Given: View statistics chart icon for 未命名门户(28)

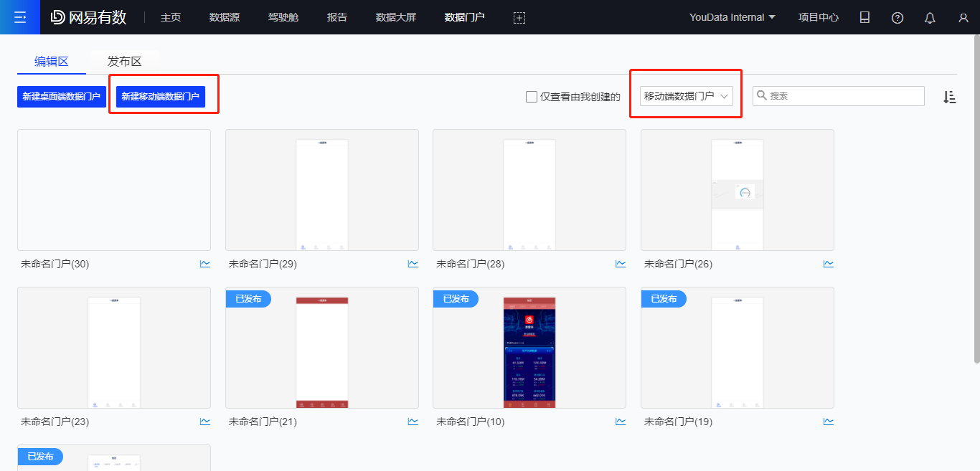Looking at the screenshot, I should (x=621, y=264).
